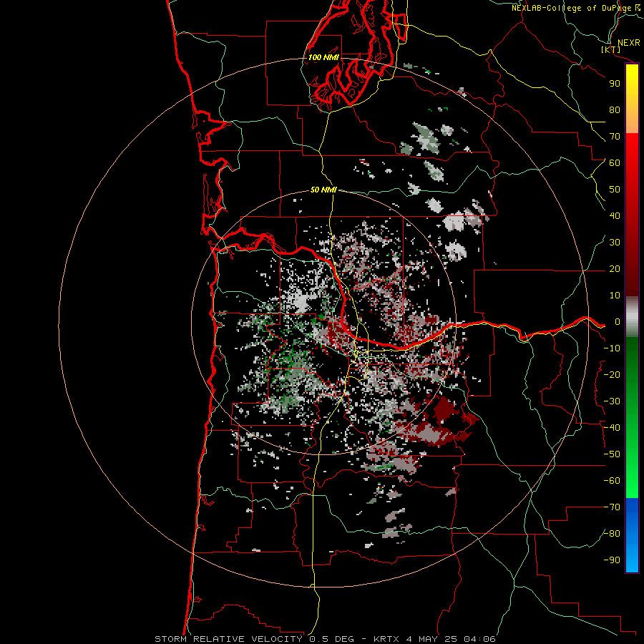The height and width of the screenshot is (644, 644).
Task: Click the positive "70" scale value
Action: tap(615, 137)
